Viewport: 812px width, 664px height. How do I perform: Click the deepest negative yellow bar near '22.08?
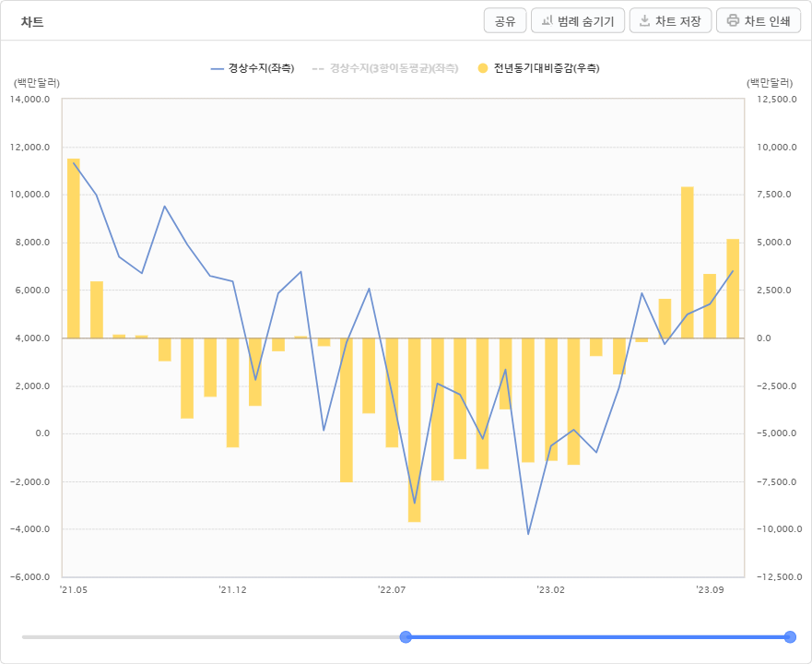(x=414, y=430)
